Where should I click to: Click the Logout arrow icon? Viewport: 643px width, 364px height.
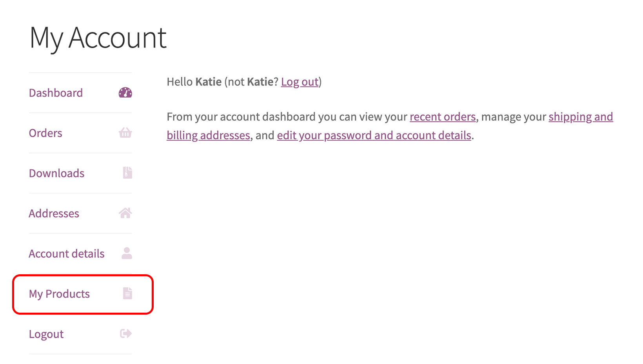(x=125, y=334)
